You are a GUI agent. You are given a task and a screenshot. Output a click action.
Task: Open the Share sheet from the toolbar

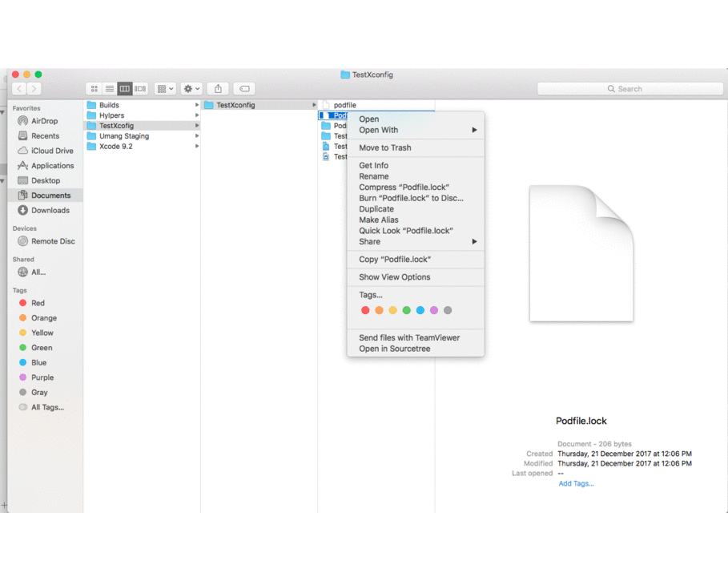pos(216,88)
